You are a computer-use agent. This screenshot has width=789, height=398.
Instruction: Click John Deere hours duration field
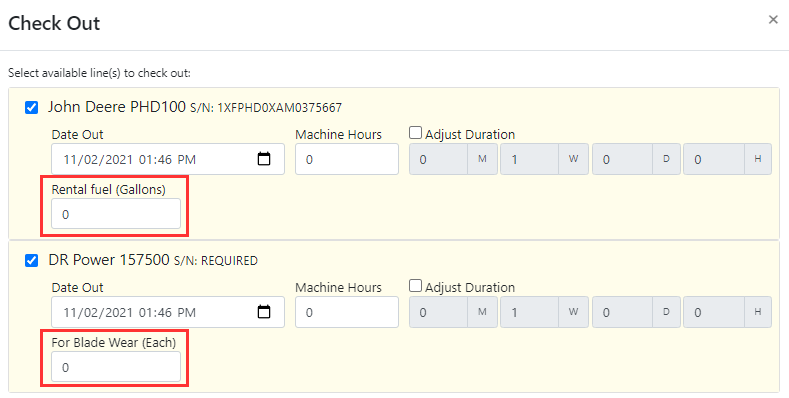click(x=714, y=159)
